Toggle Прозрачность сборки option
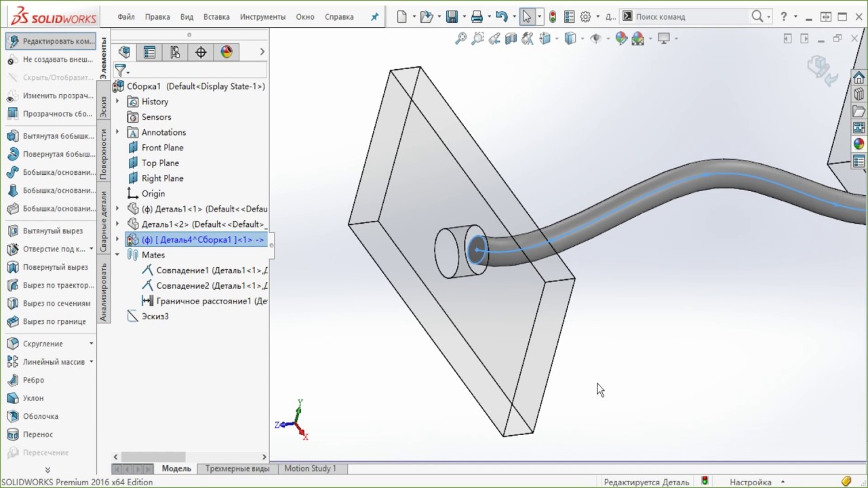 tap(50, 114)
